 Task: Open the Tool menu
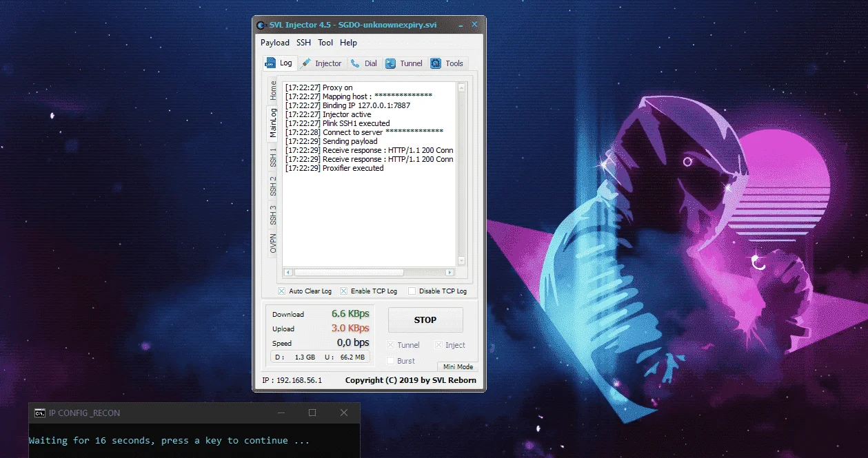[x=325, y=43]
